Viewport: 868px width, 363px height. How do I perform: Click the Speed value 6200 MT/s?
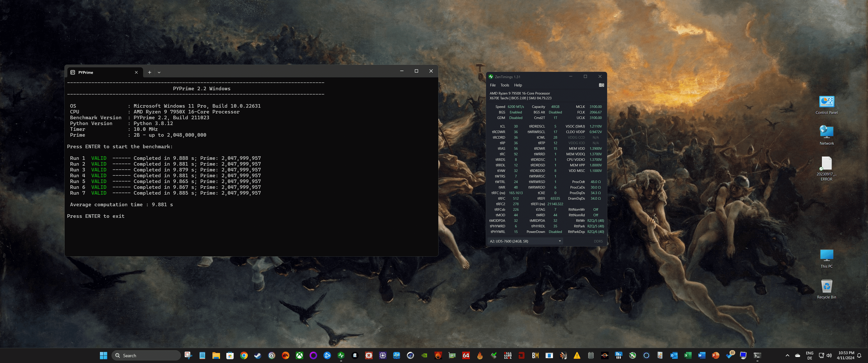coord(516,107)
